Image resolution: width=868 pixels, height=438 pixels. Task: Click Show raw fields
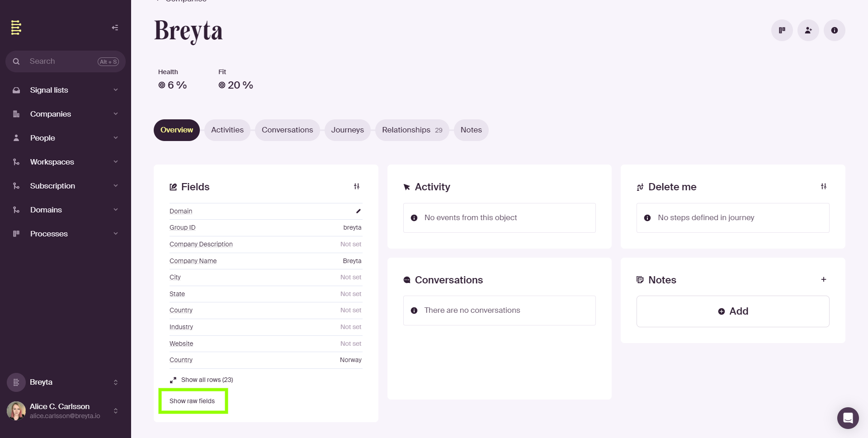coord(192,401)
